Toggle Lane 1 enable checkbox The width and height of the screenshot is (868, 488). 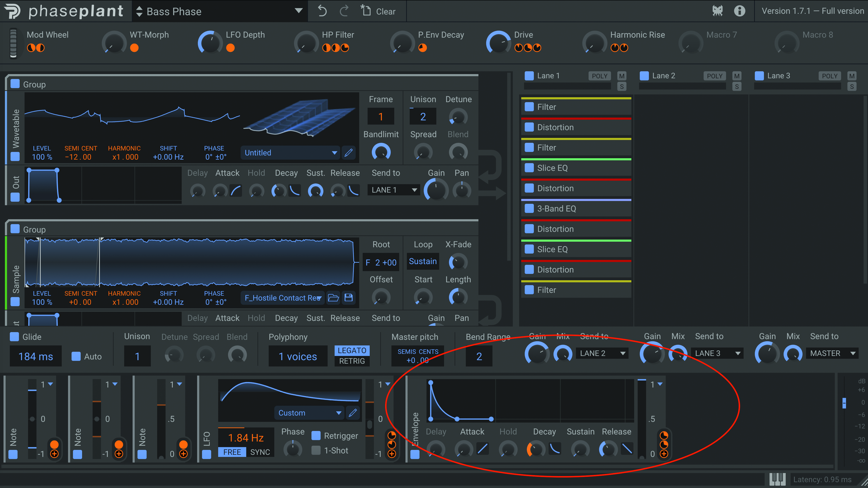529,76
